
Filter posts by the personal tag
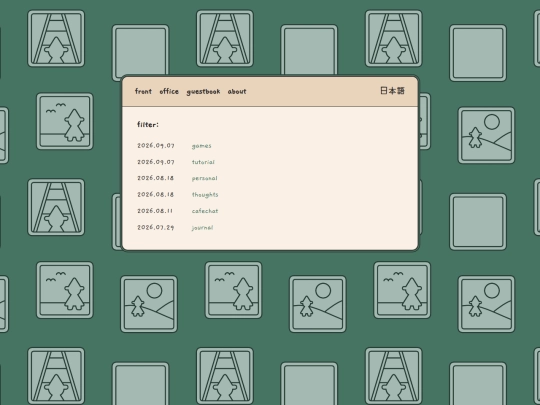point(205,178)
